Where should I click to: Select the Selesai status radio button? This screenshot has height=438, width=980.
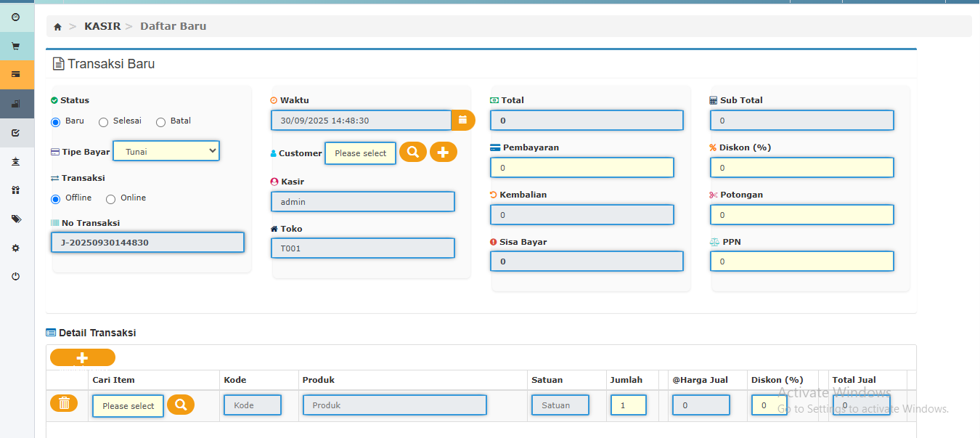(x=104, y=122)
